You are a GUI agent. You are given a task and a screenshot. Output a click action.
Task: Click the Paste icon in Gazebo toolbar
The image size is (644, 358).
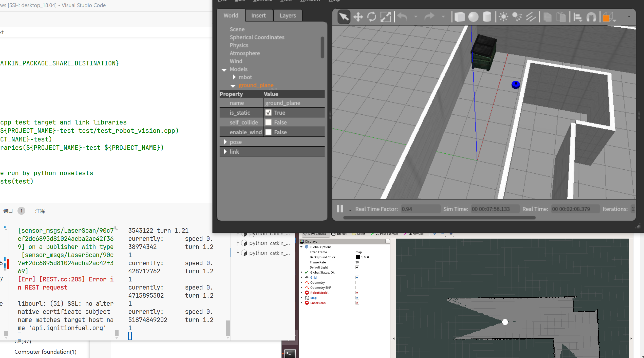561,17
